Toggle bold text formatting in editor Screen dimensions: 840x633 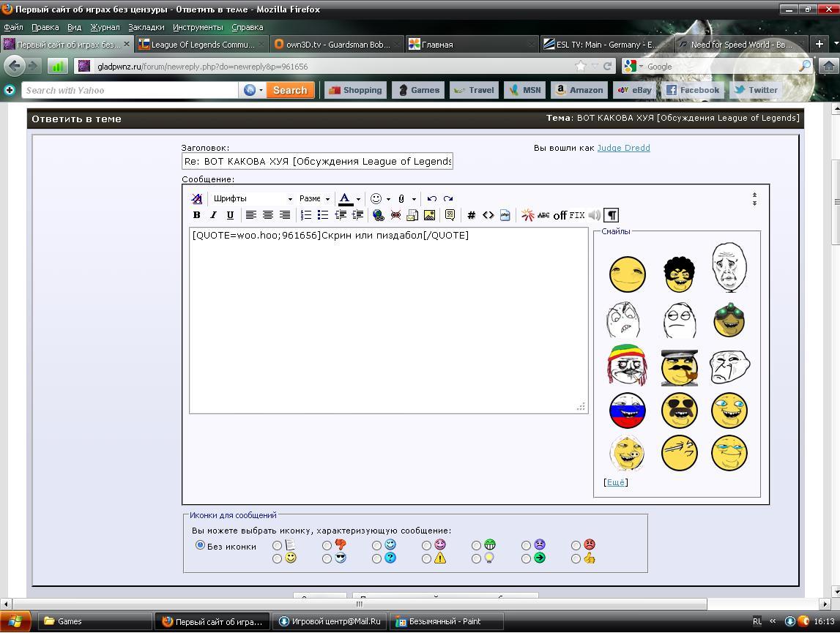point(196,215)
